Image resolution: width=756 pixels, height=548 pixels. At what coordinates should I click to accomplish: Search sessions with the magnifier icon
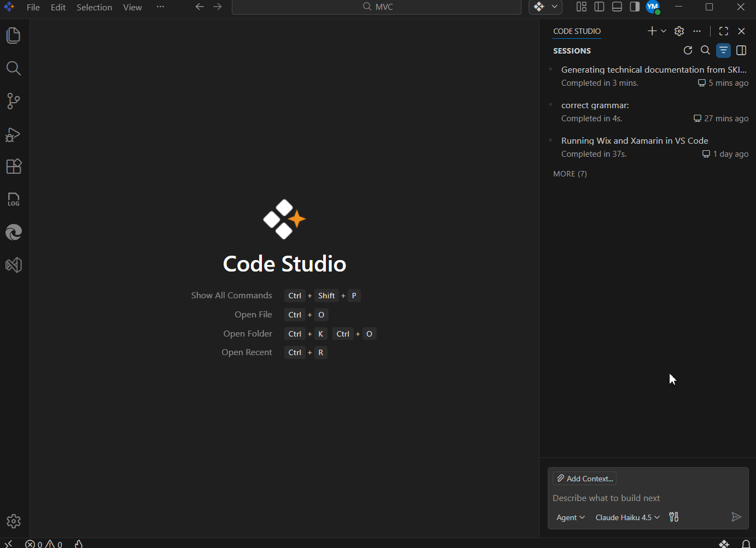(705, 50)
